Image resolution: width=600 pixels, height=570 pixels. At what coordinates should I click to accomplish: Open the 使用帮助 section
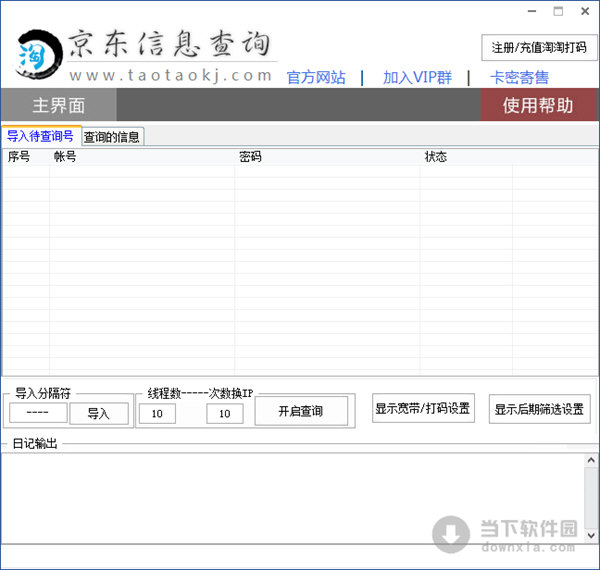[538, 105]
